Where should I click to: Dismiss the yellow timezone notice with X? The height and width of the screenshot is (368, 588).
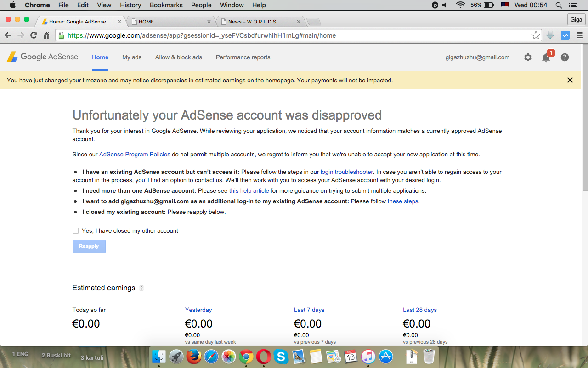[x=570, y=80]
